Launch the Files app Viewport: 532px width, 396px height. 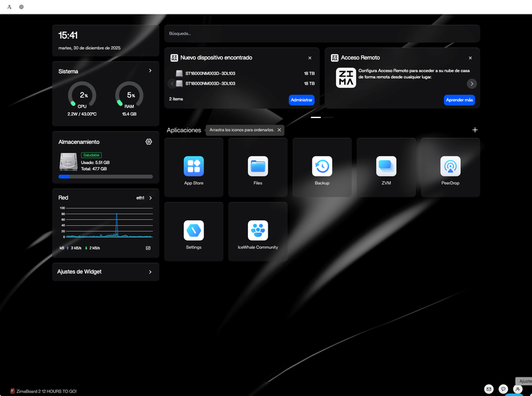(258, 166)
